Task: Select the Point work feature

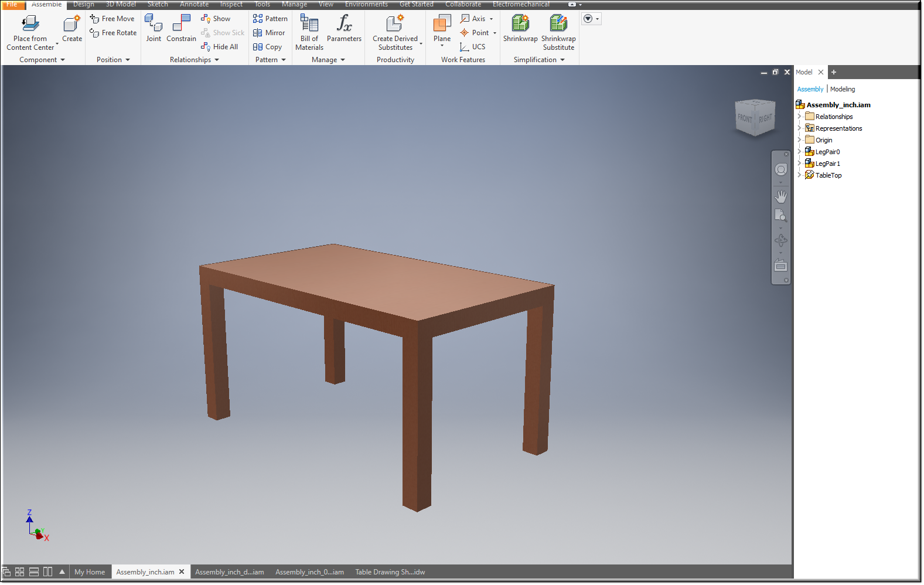Action: click(x=474, y=33)
